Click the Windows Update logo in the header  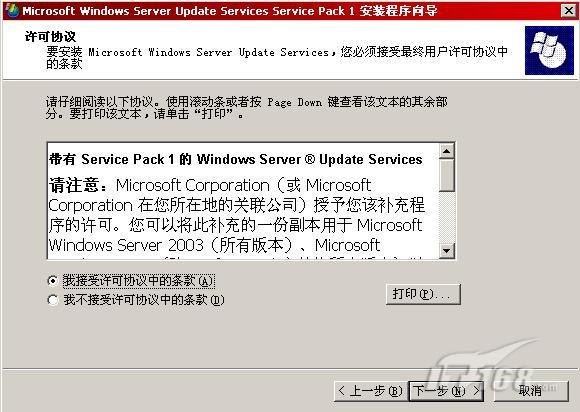tap(549, 50)
